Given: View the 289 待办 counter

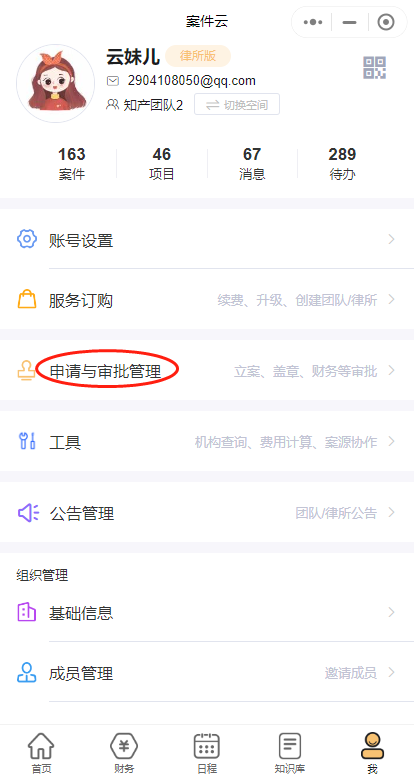Looking at the screenshot, I should click(x=342, y=164).
